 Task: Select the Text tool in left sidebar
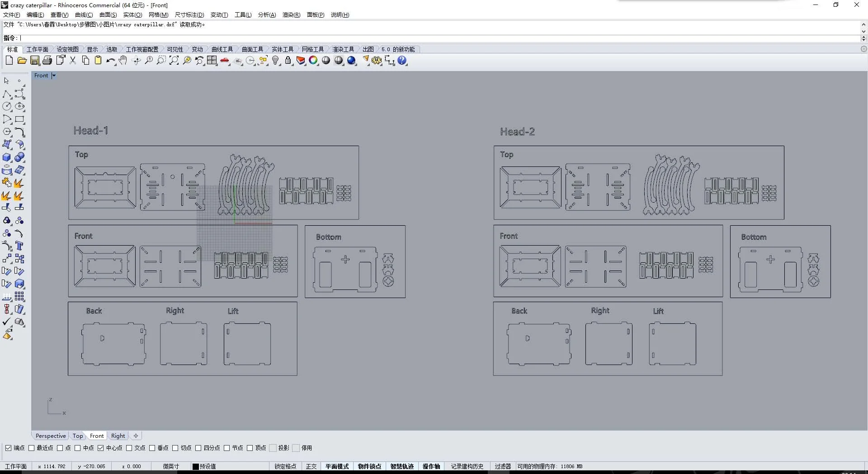pos(19,246)
